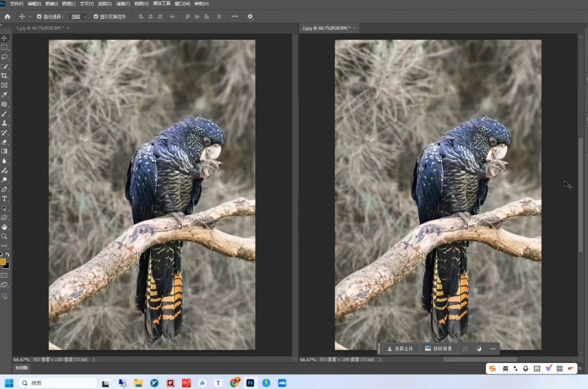588x389 pixels.
Task: Choose the Horizontal Type tool
Action: coord(4,199)
